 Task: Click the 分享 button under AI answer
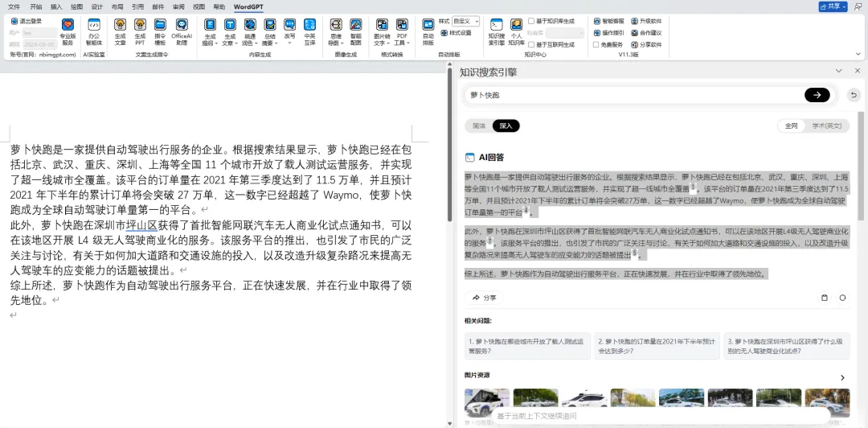pos(485,298)
